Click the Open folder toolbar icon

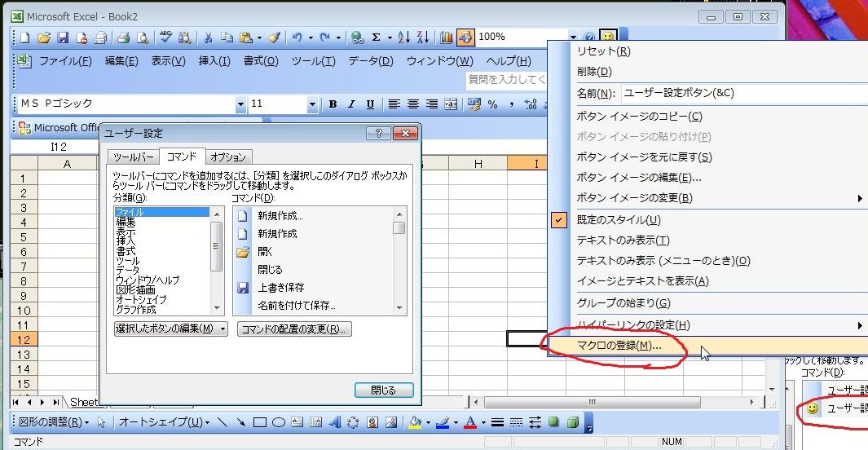[44, 37]
